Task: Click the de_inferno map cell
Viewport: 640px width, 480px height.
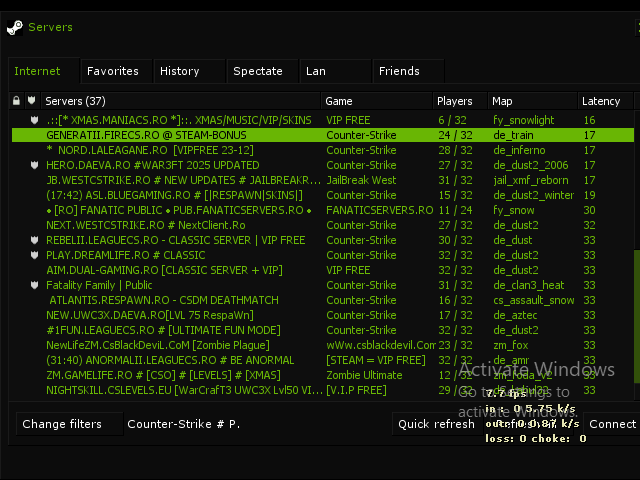Action: 519,150
